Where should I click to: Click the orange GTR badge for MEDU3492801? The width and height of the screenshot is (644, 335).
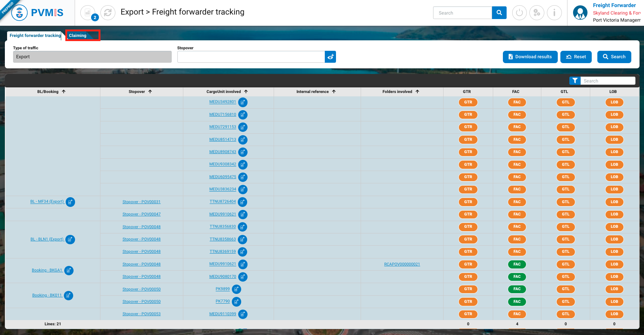tap(468, 102)
